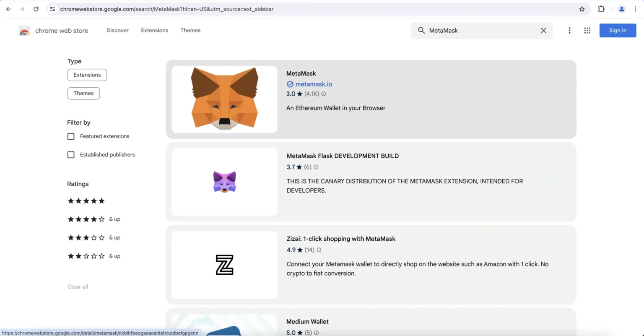Viewport: 644px width, 336px height.
Task: Click the CANARY DISTRIBUTION description text
Action: 405,186
